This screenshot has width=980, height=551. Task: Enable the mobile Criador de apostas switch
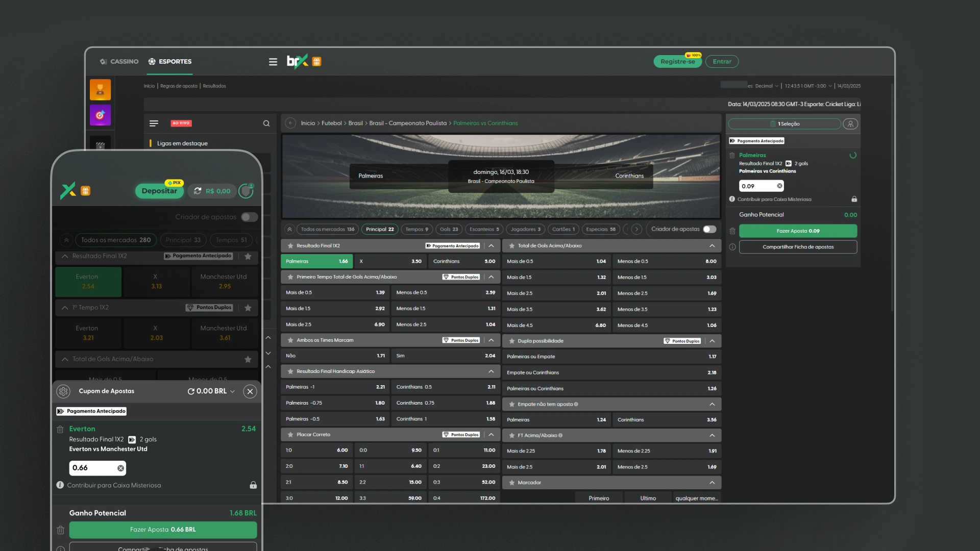point(249,217)
